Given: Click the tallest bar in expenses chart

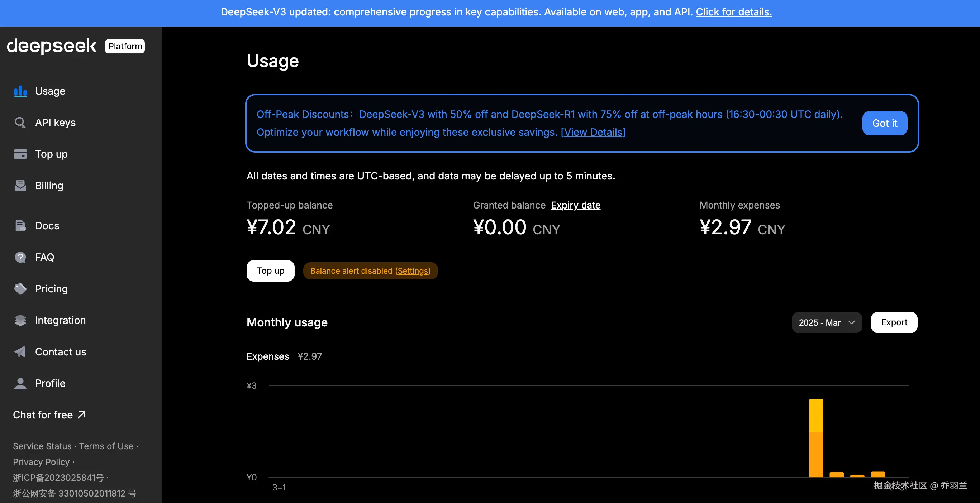Looking at the screenshot, I should pyautogui.click(x=816, y=439).
